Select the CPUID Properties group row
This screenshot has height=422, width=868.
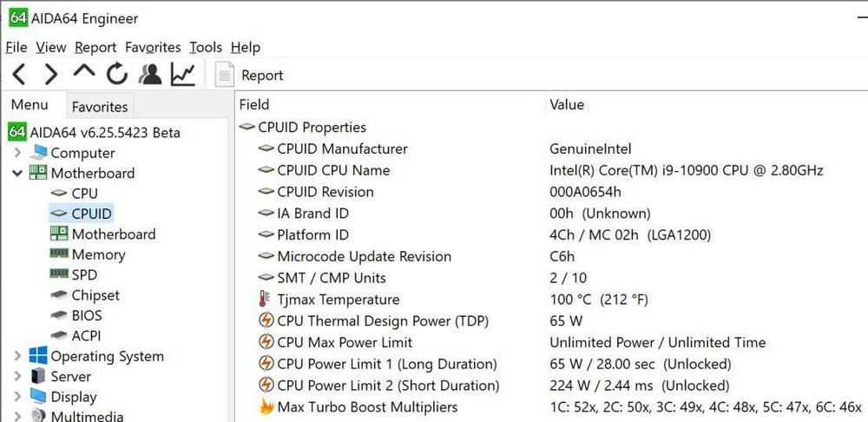point(303,128)
